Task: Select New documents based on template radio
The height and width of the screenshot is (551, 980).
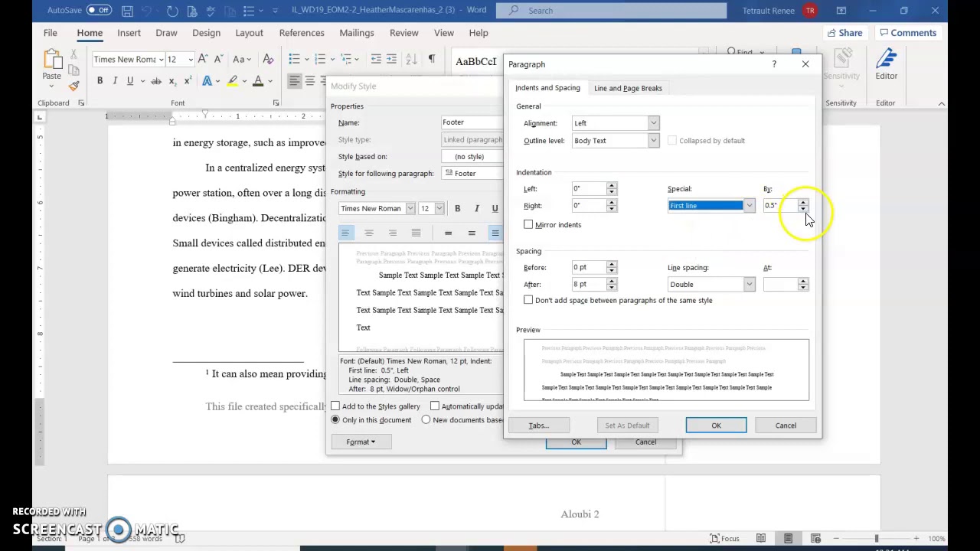Action: point(426,420)
